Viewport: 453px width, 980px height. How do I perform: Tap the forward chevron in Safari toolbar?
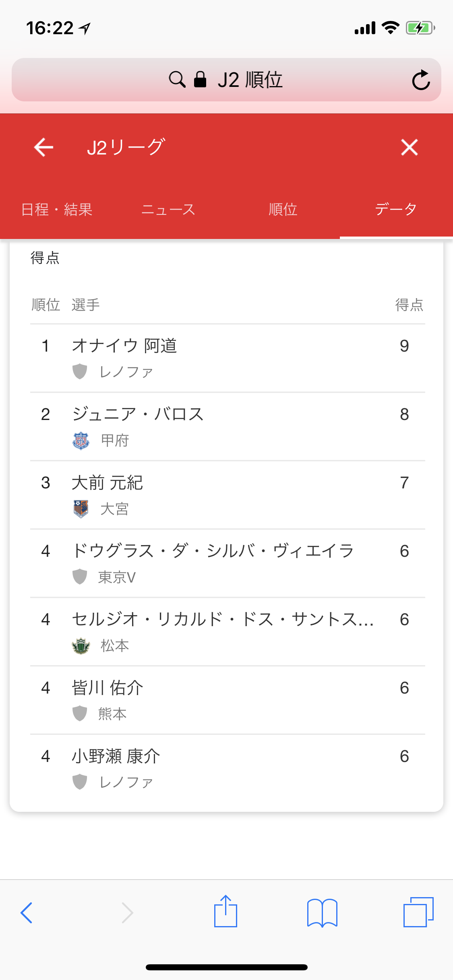pyautogui.click(x=127, y=912)
